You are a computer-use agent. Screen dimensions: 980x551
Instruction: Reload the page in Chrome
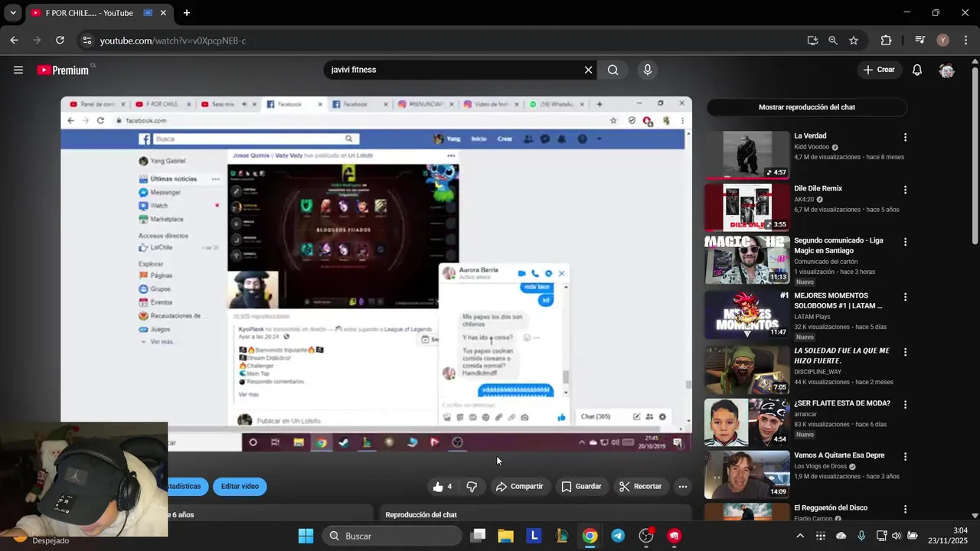click(60, 41)
